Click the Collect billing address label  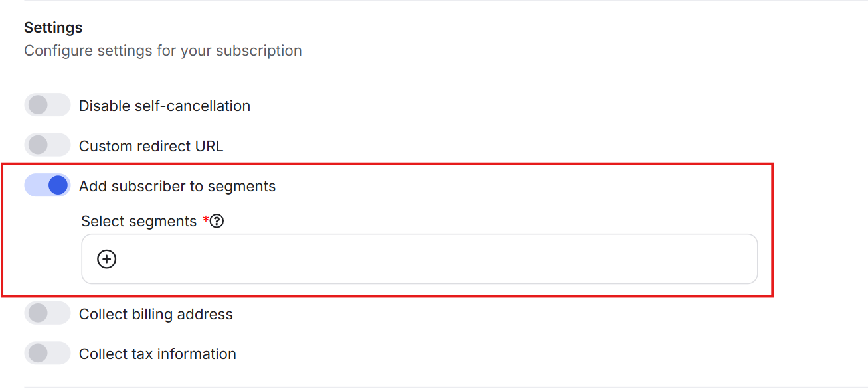[156, 314]
